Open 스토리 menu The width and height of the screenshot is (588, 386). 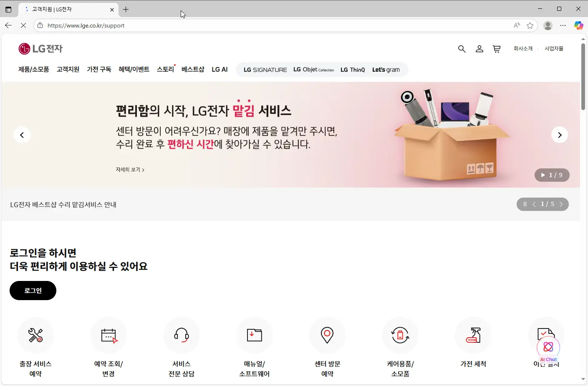click(166, 70)
